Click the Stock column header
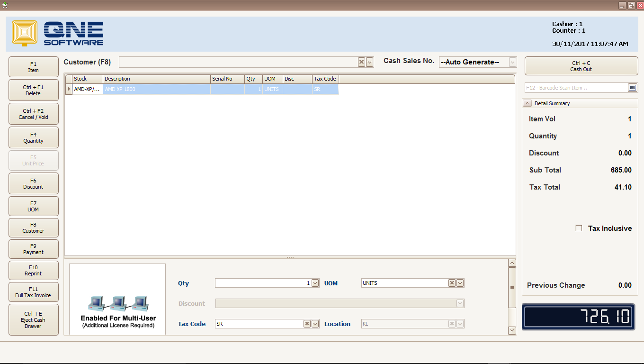 tap(88, 79)
